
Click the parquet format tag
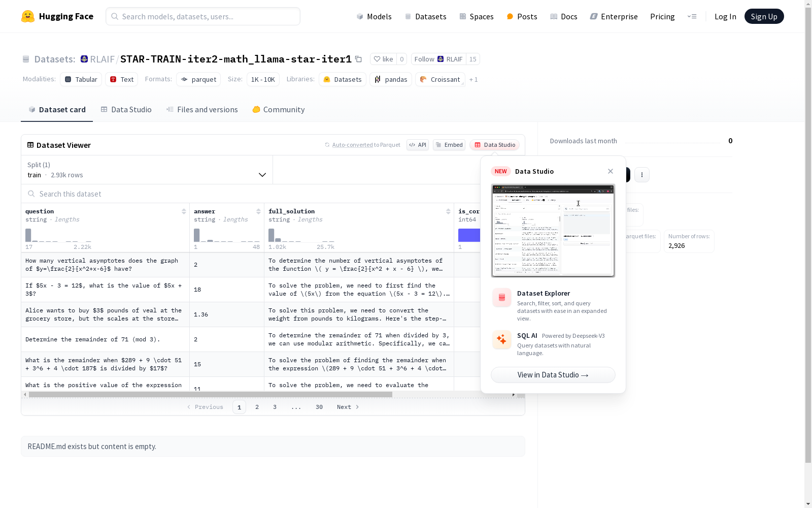(198, 79)
